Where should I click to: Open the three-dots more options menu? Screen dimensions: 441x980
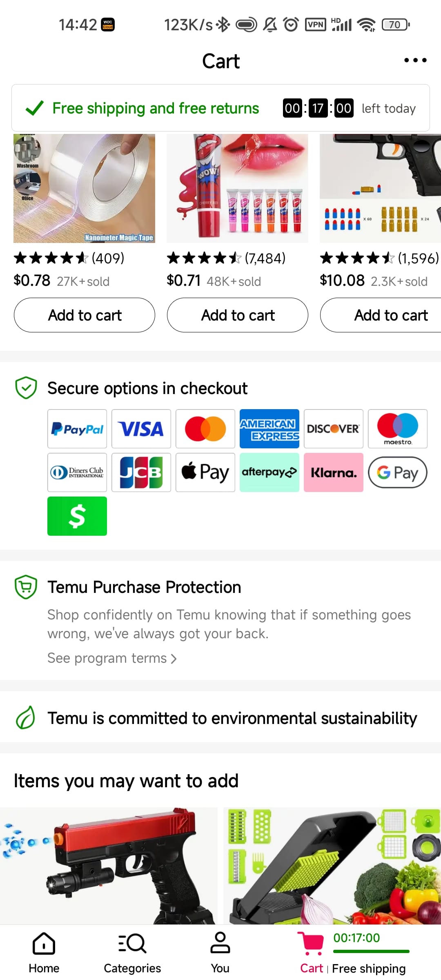click(x=415, y=60)
